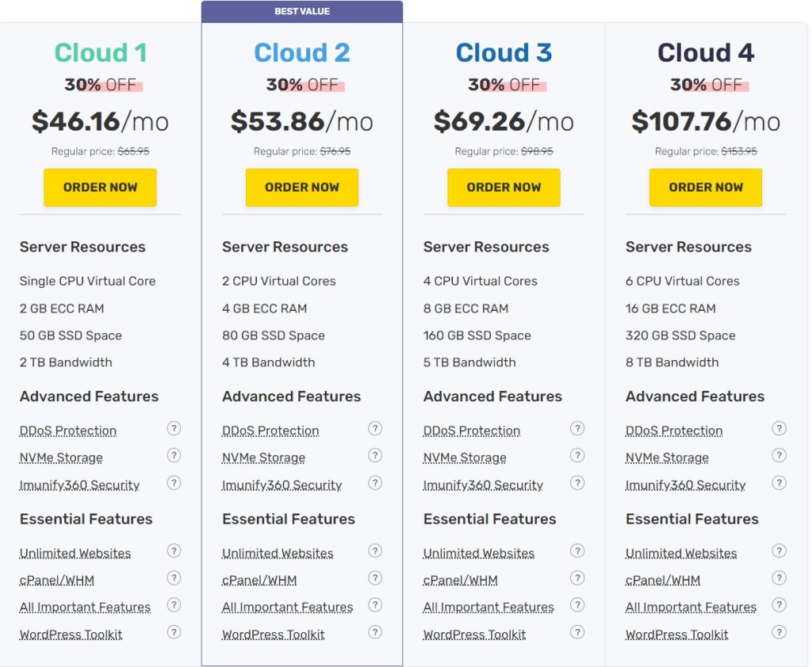Click help icon beside Cloud 4 DDoS Protection
This screenshot has height=667, width=812.
(779, 429)
